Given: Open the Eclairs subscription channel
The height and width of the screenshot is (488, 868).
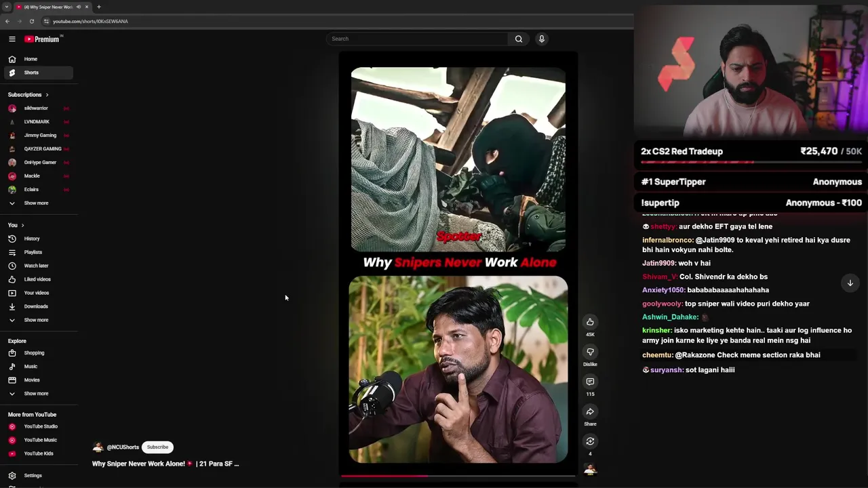Looking at the screenshot, I should [39, 190].
